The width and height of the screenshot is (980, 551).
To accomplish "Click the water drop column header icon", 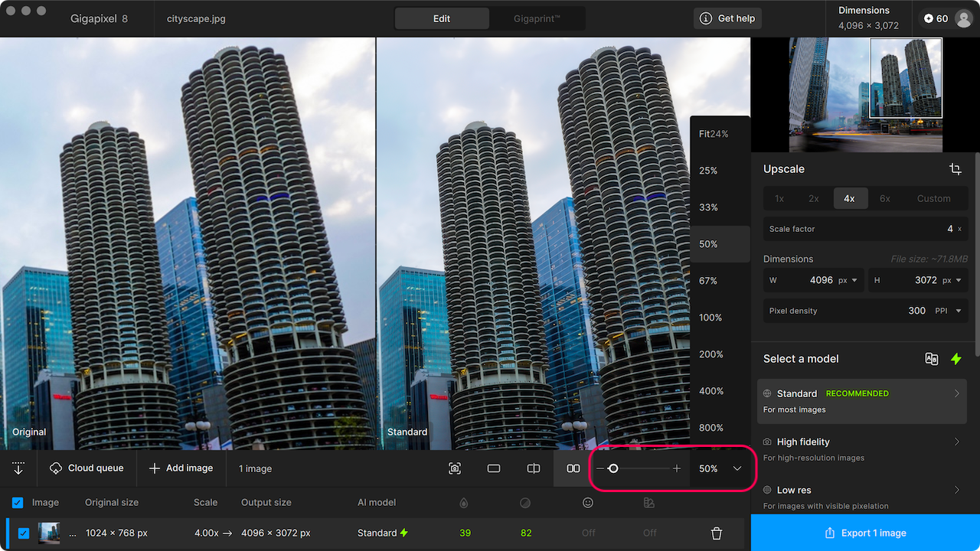I will point(463,503).
